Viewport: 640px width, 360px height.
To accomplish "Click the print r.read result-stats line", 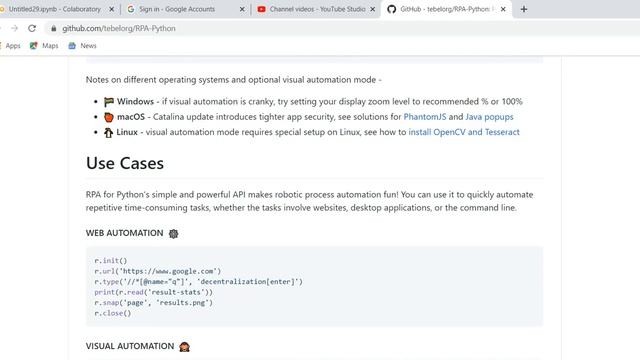I will pos(153,292).
